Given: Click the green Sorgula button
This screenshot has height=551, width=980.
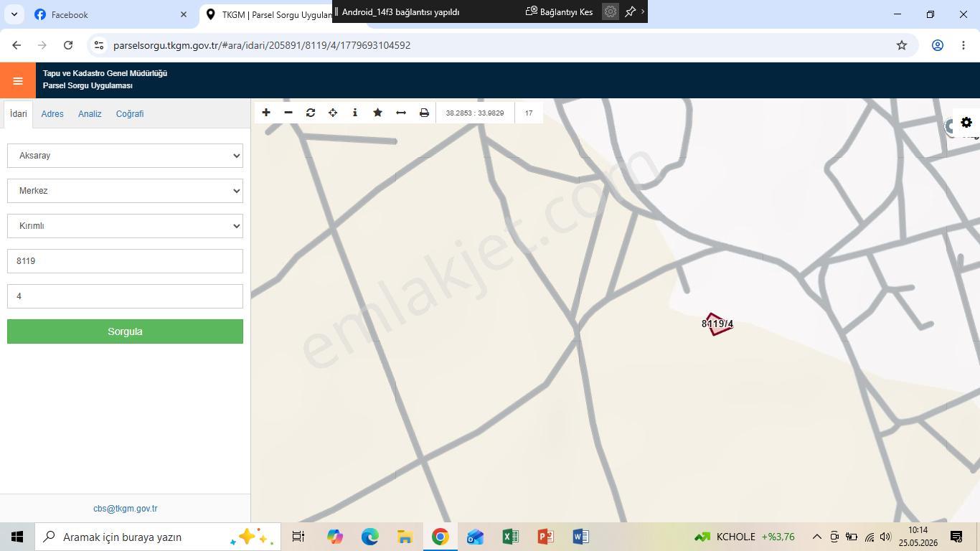Looking at the screenshot, I should coord(125,331).
